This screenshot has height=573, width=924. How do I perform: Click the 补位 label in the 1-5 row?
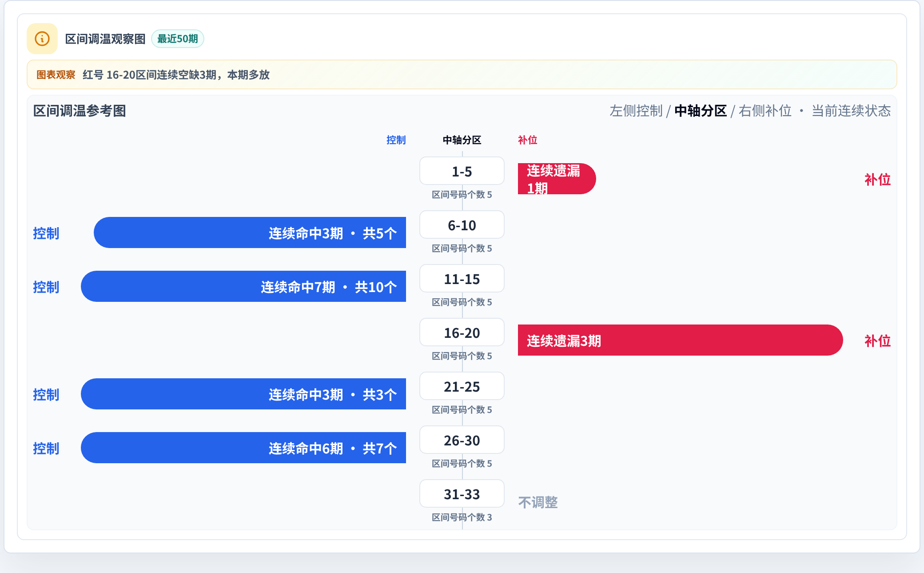coord(877,180)
